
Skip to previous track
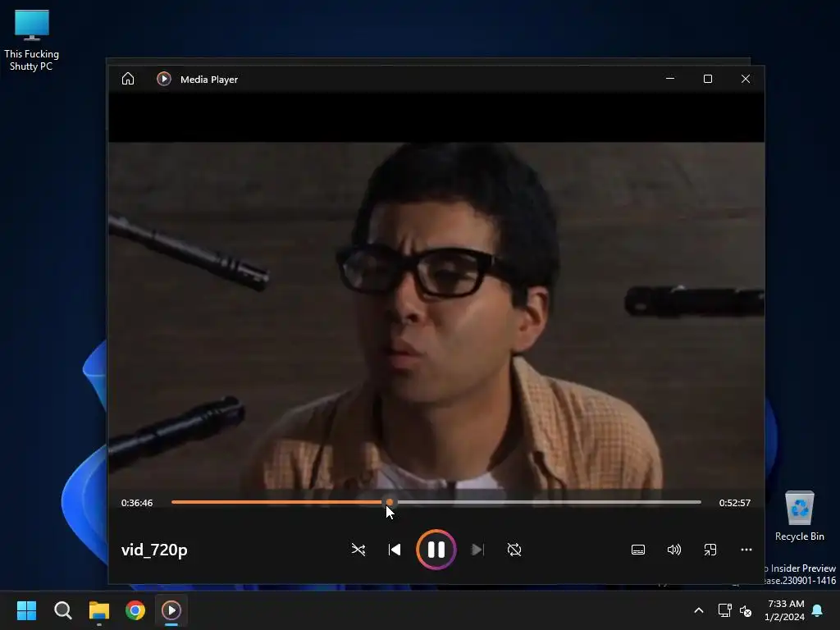pyautogui.click(x=395, y=550)
